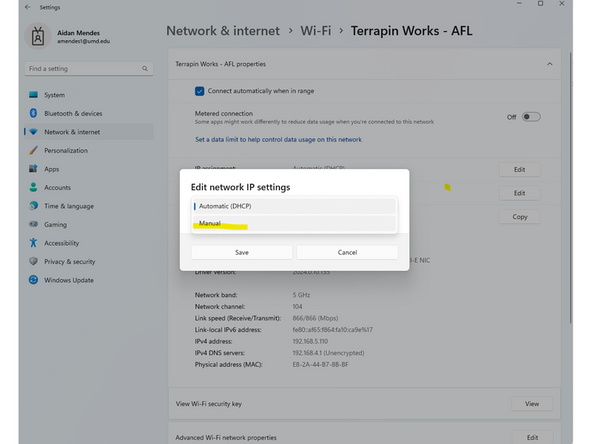Click the vertical scrollbar of settings page

571,189
